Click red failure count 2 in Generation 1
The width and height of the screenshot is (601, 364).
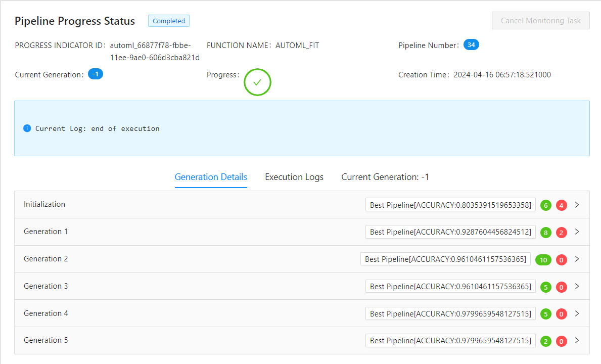tap(561, 233)
